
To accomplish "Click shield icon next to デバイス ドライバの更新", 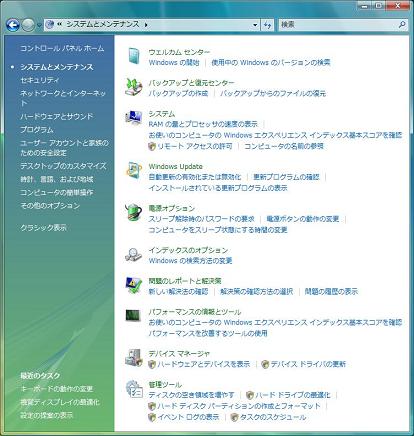I will 265,364.
